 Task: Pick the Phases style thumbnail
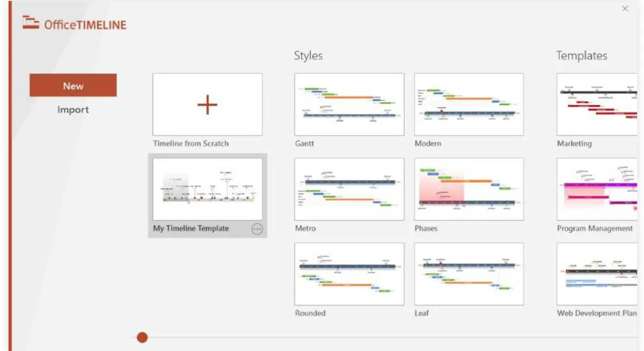(469, 189)
